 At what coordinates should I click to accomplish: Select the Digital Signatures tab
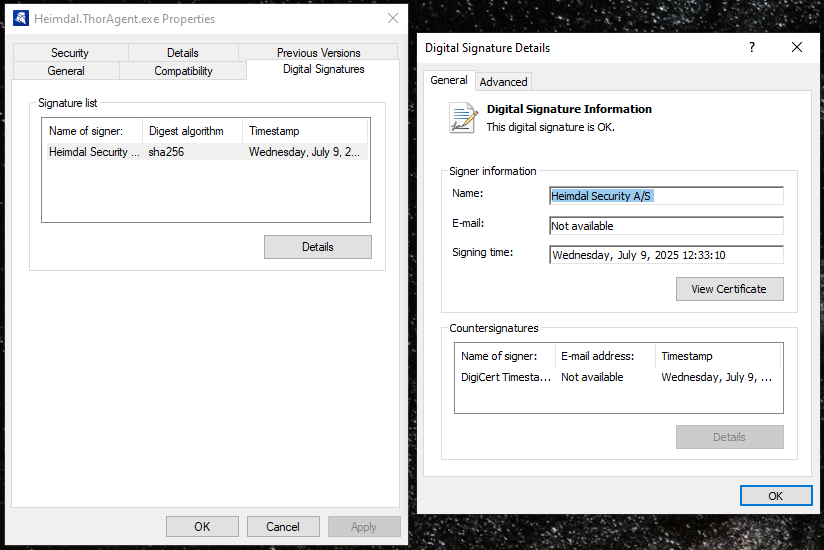[x=323, y=69]
